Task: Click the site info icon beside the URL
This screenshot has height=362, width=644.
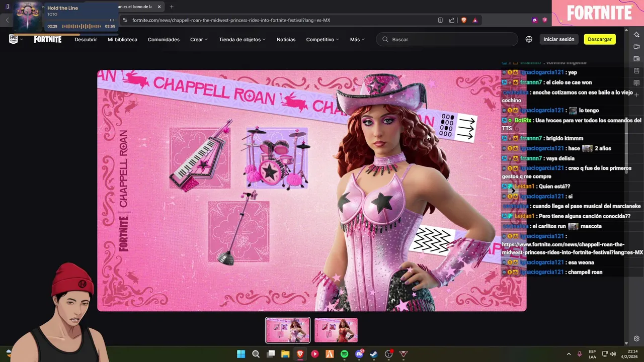Action: [x=125, y=20]
